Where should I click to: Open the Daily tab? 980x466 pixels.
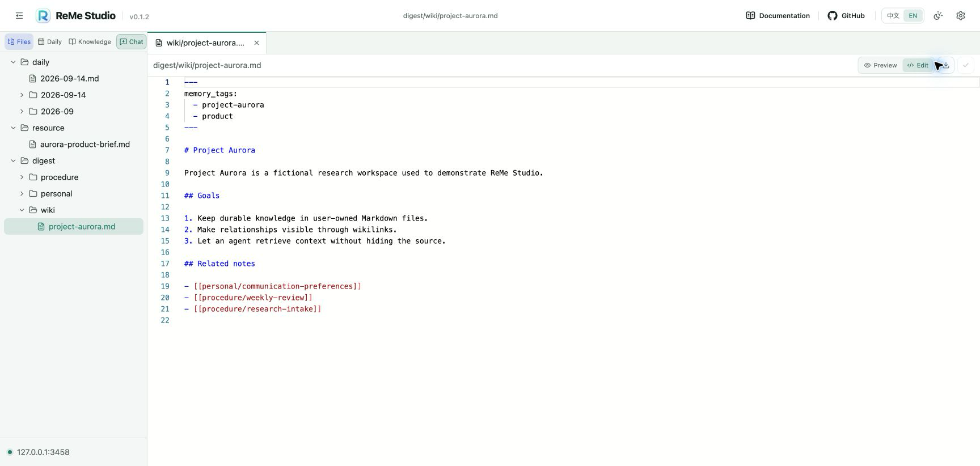pos(49,41)
